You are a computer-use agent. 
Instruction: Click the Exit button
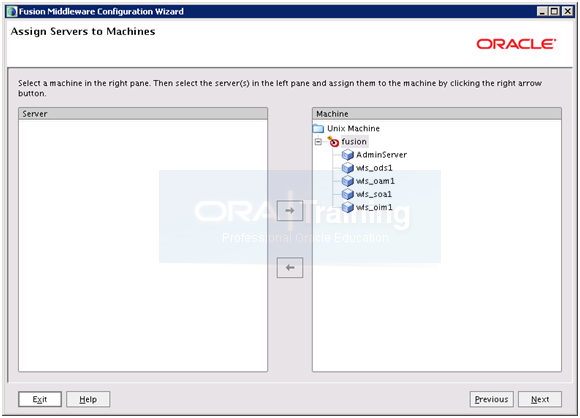click(x=40, y=399)
